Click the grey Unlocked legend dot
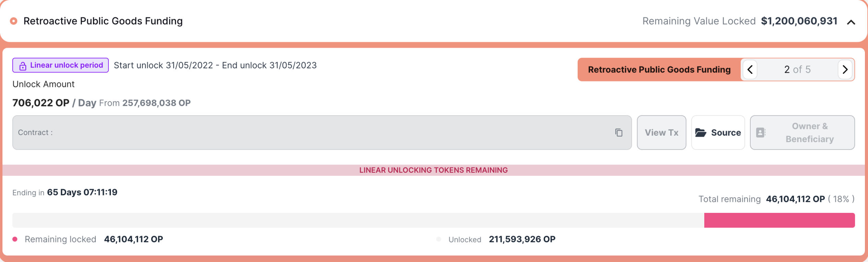Viewport: 868px width, 262px height. [439, 239]
